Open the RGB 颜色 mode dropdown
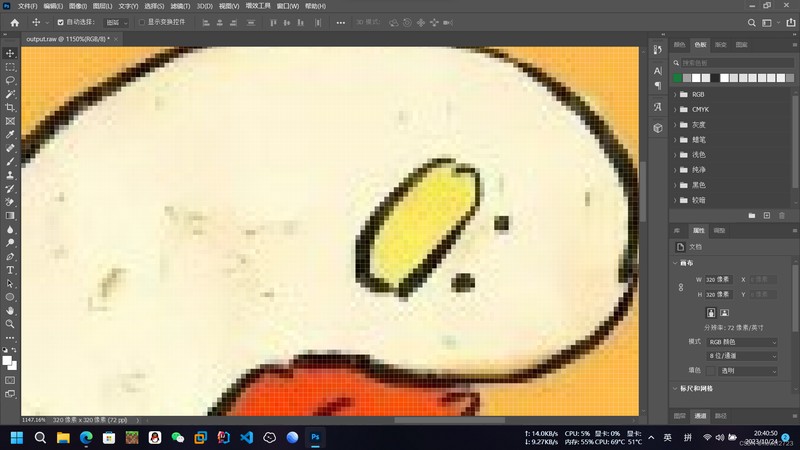Screen dimensions: 800x450 tap(742, 342)
